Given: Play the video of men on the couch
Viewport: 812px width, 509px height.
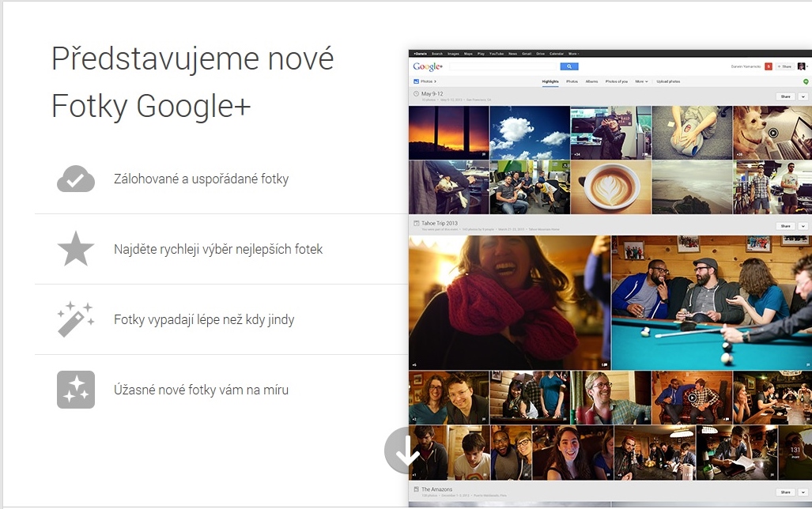Looking at the screenshot, I should pos(692,398).
